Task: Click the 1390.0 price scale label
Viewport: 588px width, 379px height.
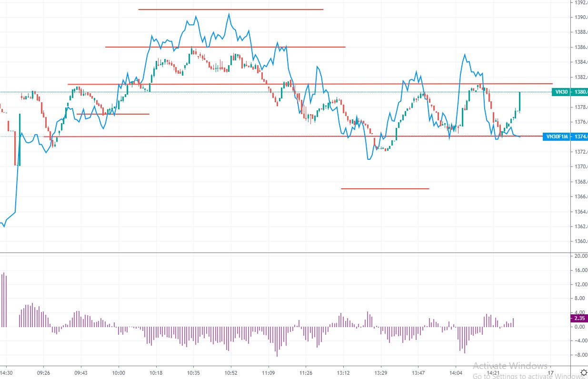Action: point(580,18)
